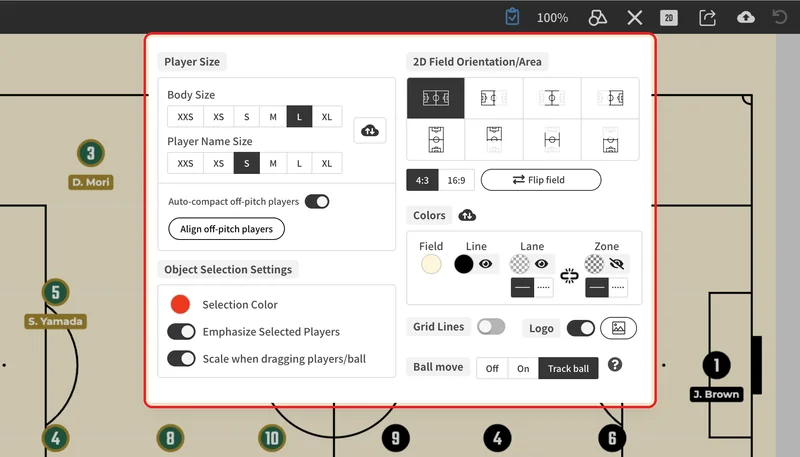Open the Lane color swatch
Image resolution: width=800 pixels, height=457 pixels.
[x=519, y=264]
